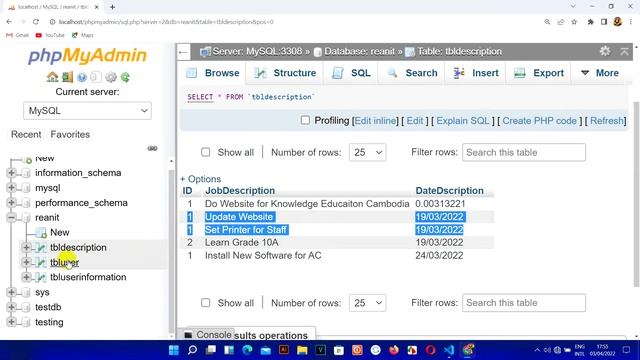Screen dimensions: 640x360
Task: Collapse the top breadcrumb bar arrow icon
Action: pos(624,51)
